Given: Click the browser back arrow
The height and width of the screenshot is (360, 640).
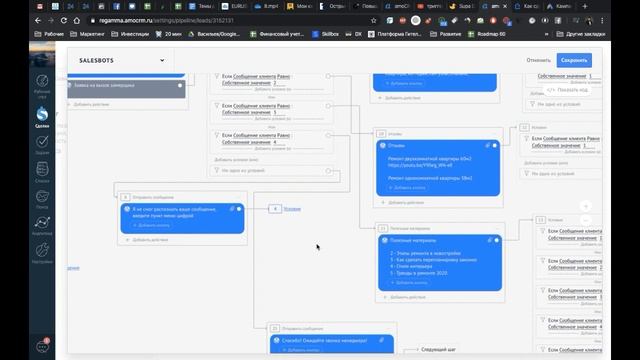Looking at the screenshot, I should click(38, 20).
